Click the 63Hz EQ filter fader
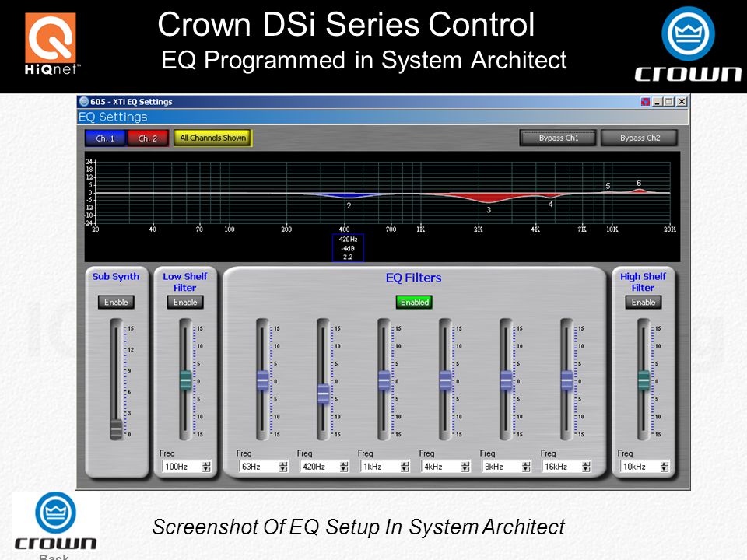Image resolution: width=747 pixels, height=560 pixels. pos(262,380)
